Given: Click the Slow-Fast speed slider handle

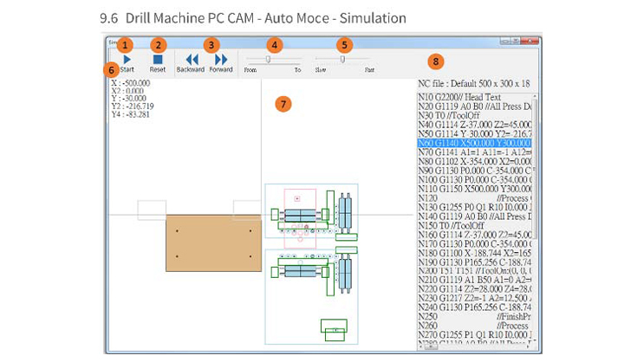Looking at the screenshot, I should point(342,60).
